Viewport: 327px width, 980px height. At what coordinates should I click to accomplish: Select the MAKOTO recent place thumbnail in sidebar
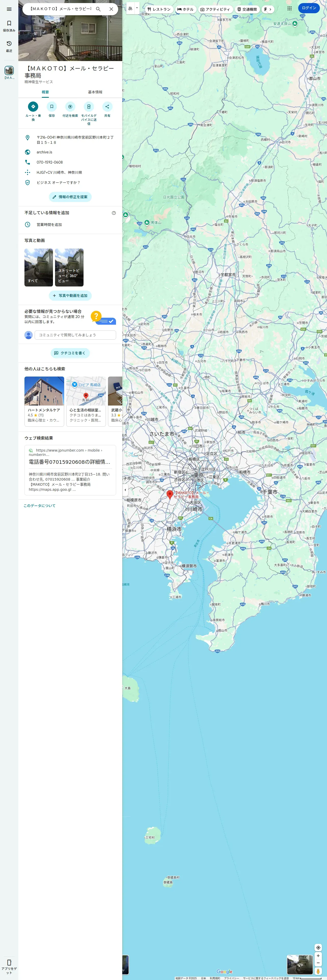click(9, 72)
